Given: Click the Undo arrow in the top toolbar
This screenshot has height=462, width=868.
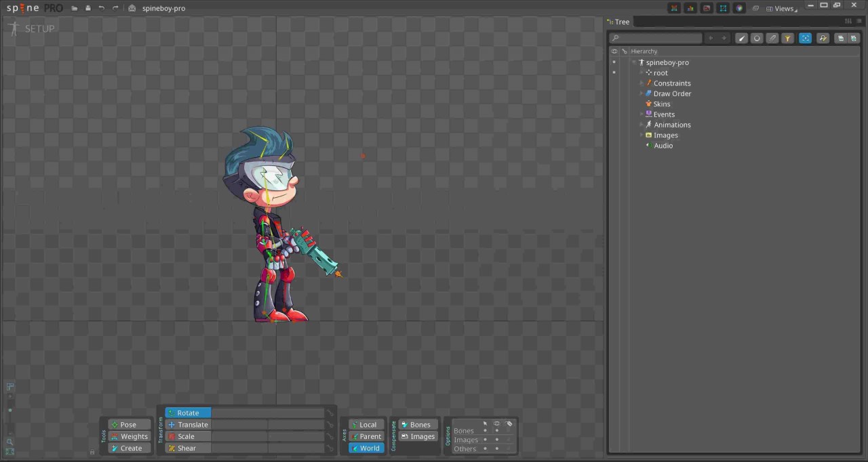Looking at the screenshot, I should click(101, 8).
